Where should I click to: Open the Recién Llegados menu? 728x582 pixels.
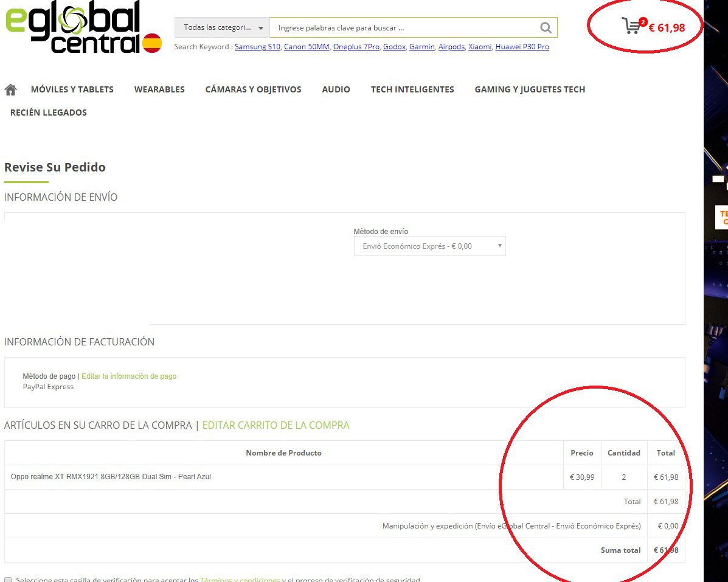(x=48, y=113)
